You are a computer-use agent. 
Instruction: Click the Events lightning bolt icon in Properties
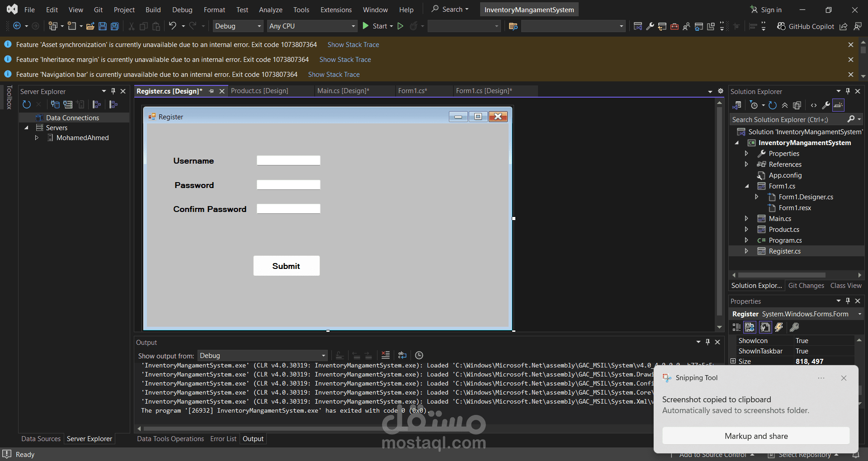point(779,327)
